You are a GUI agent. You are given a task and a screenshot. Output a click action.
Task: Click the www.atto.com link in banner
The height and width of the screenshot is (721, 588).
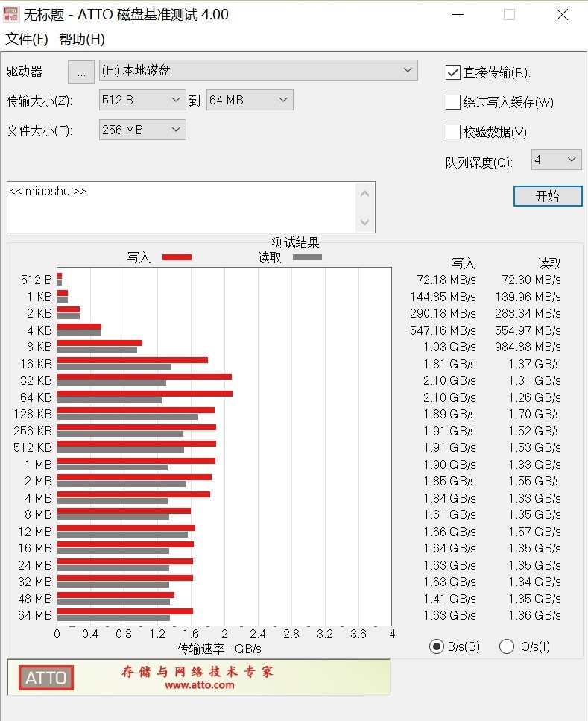tap(200, 685)
